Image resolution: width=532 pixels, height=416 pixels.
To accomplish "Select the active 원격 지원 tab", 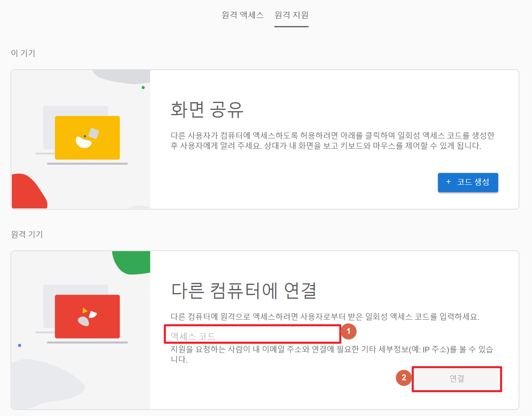I will click(291, 15).
